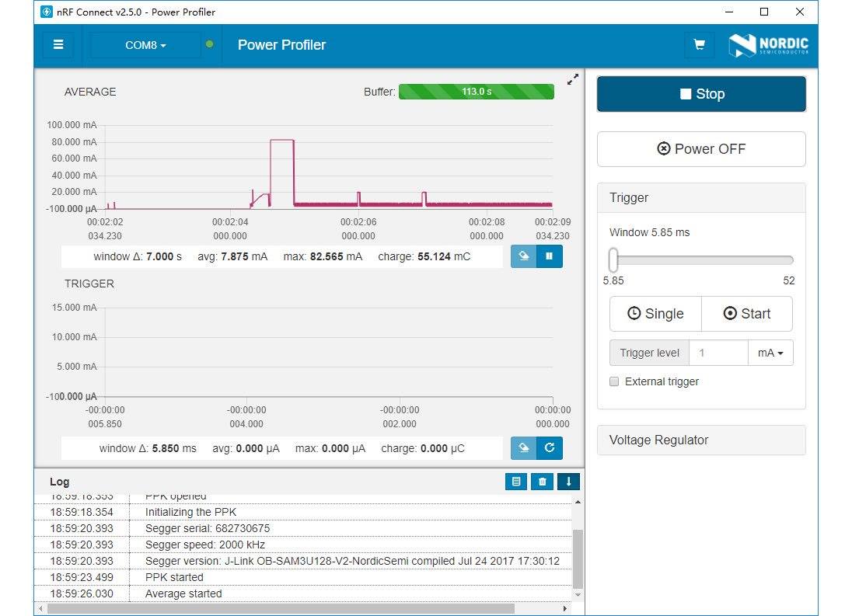Screen dimensions: 852x616
Task: Click the log scroll up arrow
Action: point(578,502)
